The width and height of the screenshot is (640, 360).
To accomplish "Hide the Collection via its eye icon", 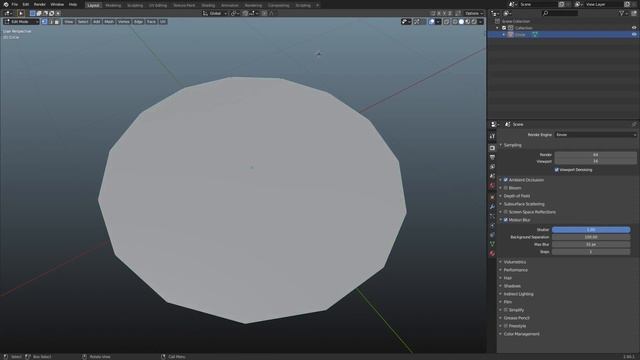I will [634, 28].
